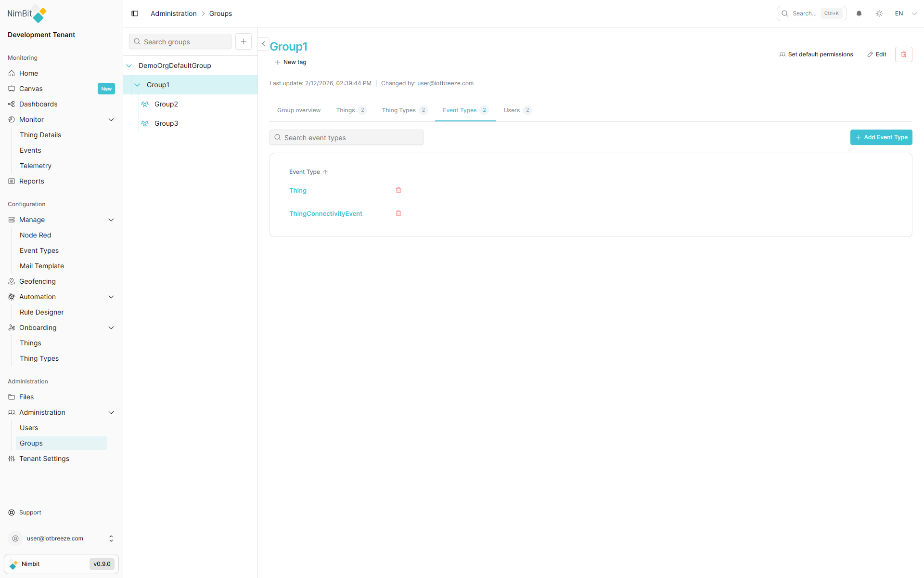Collapse the DemoOrgDefaultGroup tree node

coord(129,66)
